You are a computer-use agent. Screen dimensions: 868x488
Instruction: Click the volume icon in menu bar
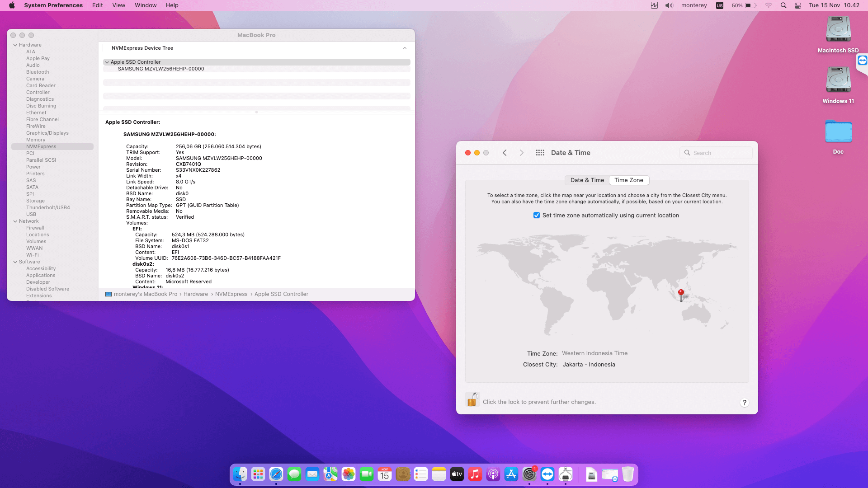(x=669, y=5)
